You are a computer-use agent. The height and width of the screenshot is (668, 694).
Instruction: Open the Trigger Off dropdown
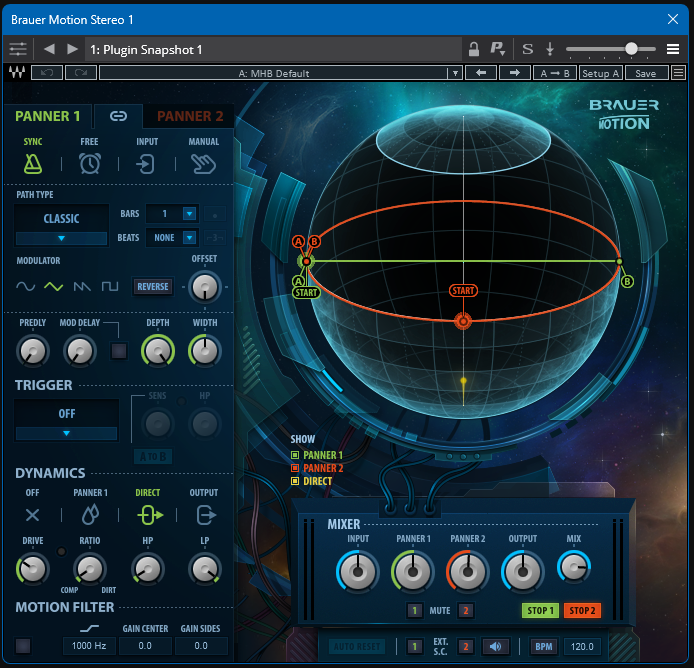pyautogui.click(x=67, y=421)
